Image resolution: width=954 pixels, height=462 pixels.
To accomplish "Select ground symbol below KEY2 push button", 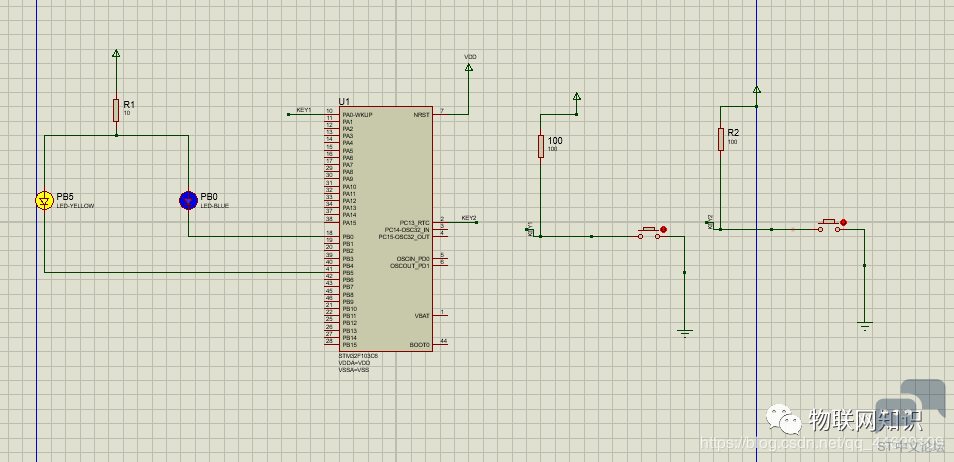I will [x=865, y=325].
